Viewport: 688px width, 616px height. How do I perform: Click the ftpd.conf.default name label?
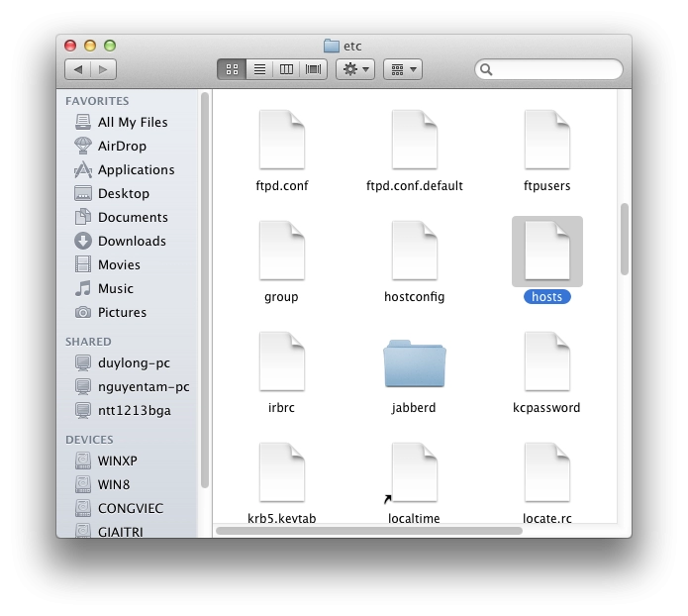pos(415,186)
